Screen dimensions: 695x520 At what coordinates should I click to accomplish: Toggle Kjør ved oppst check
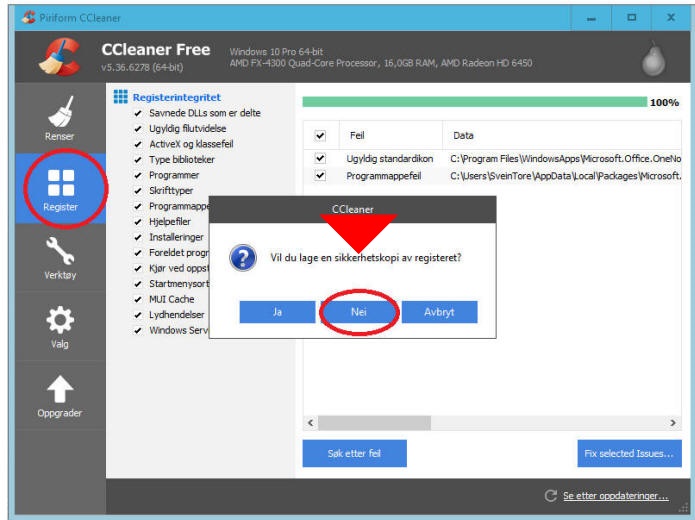138,268
